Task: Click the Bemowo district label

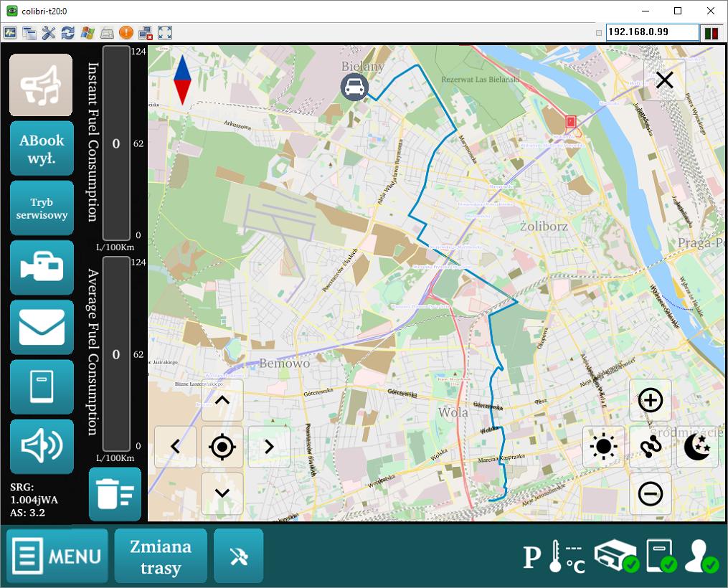Action: click(284, 363)
